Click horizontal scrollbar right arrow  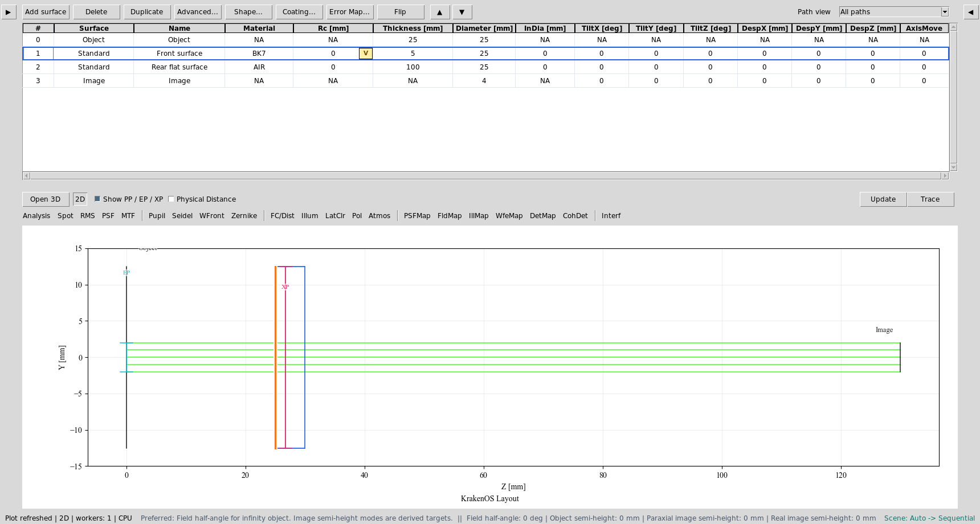(x=945, y=175)
